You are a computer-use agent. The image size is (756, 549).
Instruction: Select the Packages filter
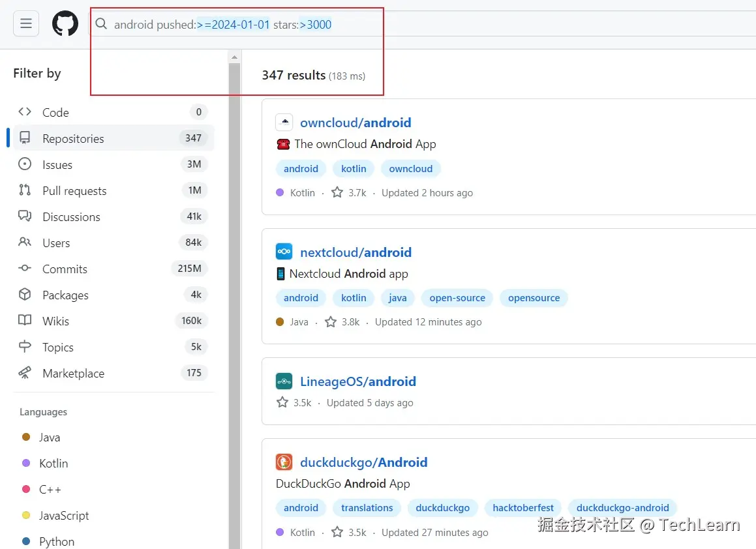point(113,295)
